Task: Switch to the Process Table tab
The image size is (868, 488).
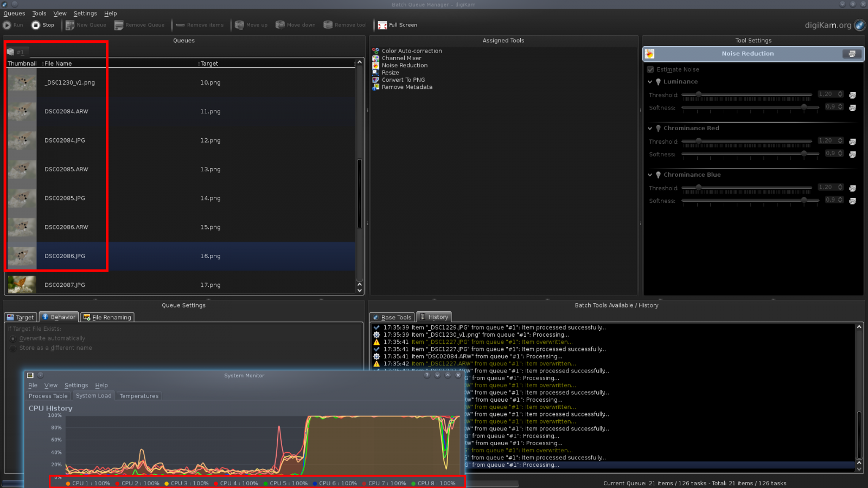Action: click(48, 395)
